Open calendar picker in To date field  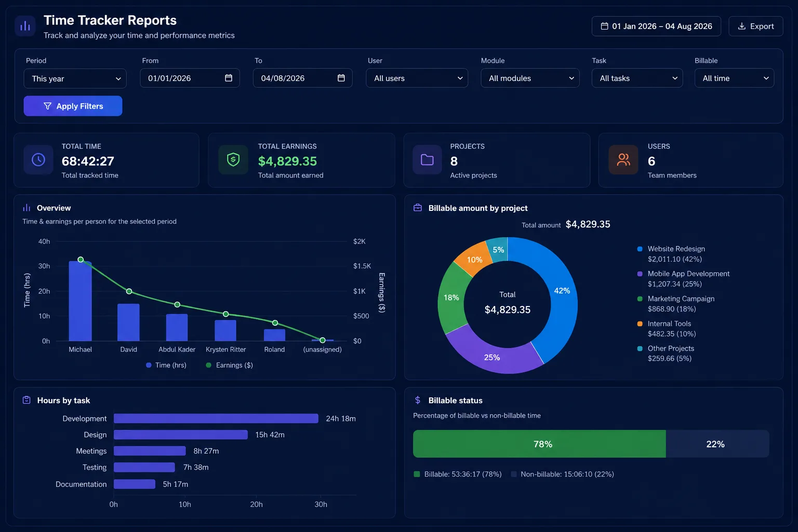tap(341, 78)
